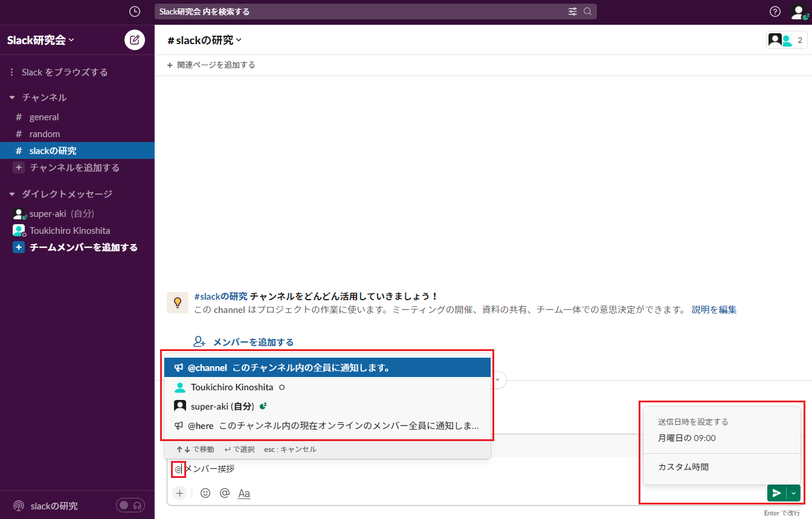
Task: Choose 月曜日の 09:00 schedule option
Action: tap(687, 438)
